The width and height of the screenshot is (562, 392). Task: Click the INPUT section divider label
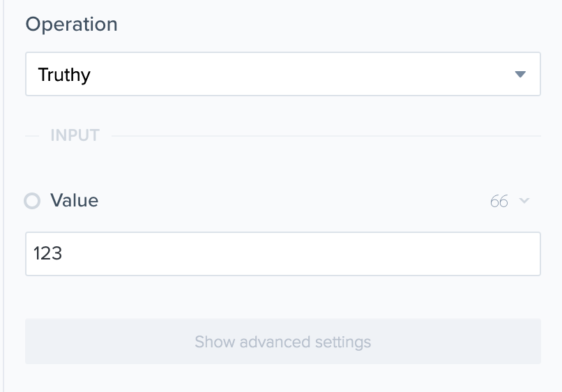pos(75,135)
